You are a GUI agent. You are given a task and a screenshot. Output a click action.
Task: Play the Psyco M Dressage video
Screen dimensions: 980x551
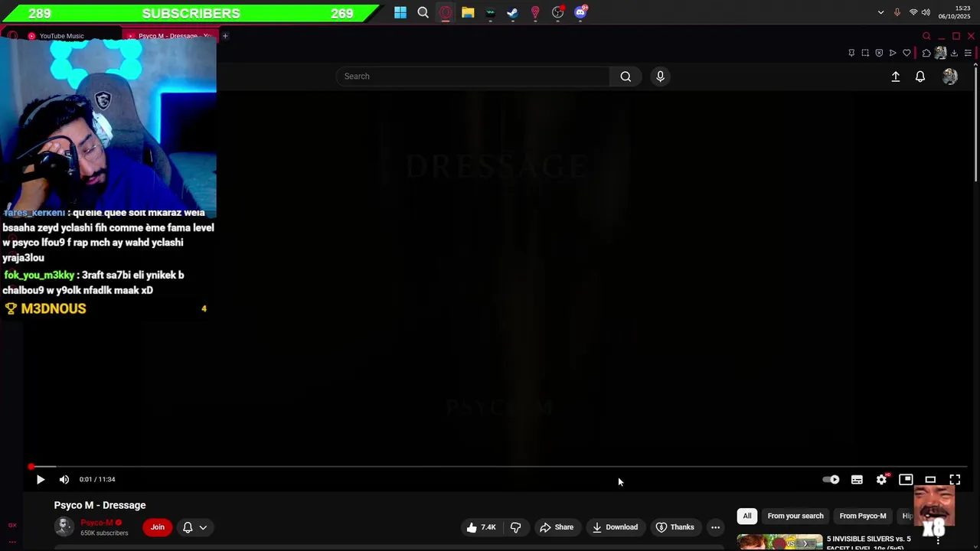point(41,479)
